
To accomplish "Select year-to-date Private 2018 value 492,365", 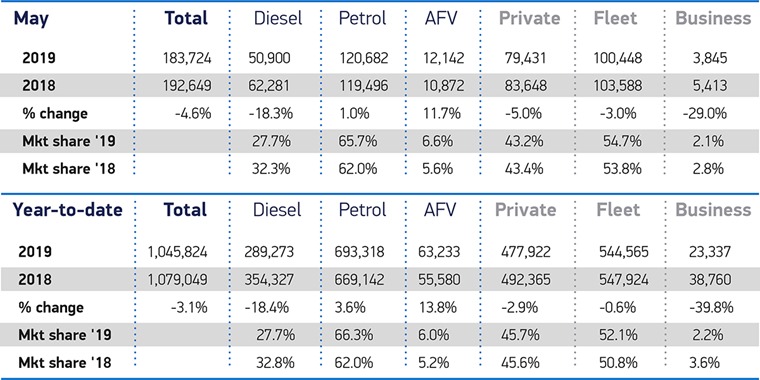I will click(525, 280).
